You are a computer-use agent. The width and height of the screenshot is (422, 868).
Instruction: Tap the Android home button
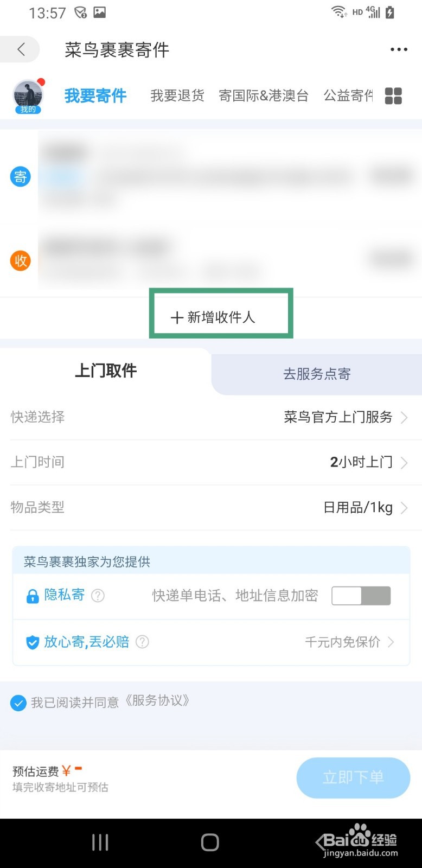[210, 842]
